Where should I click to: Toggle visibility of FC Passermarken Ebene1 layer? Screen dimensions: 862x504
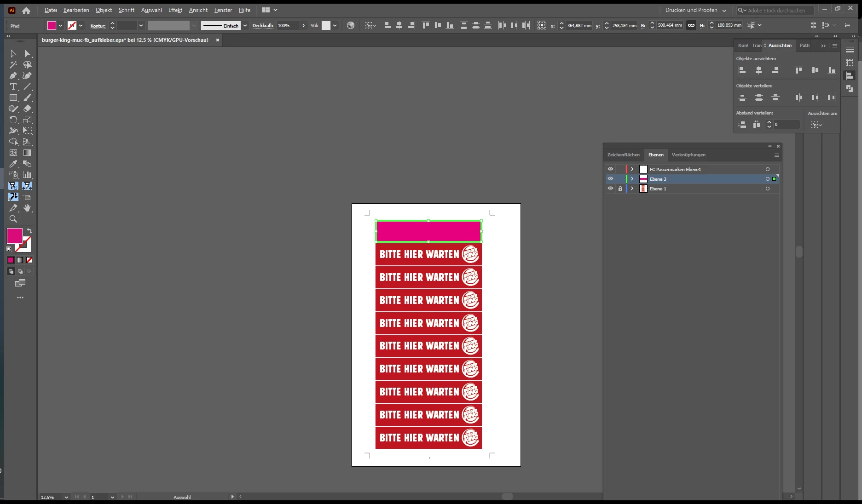click(x=610, y=169)
